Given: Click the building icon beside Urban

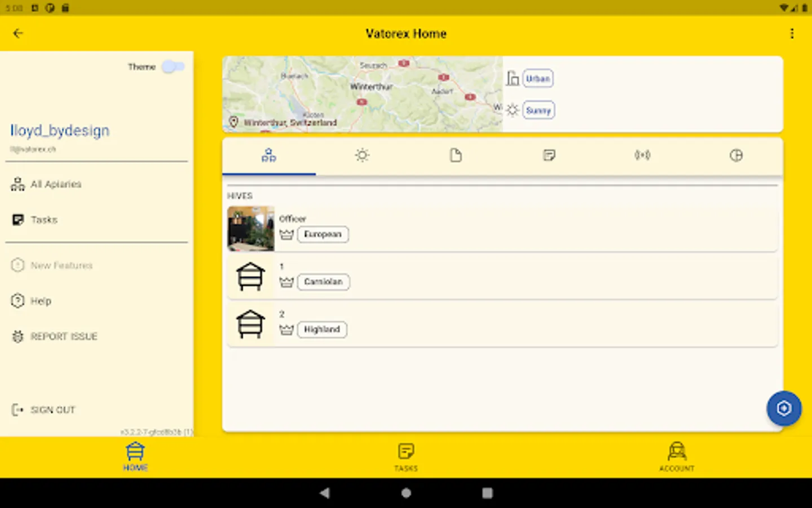Looking at the screenshot, I should [x=513, y=78].
